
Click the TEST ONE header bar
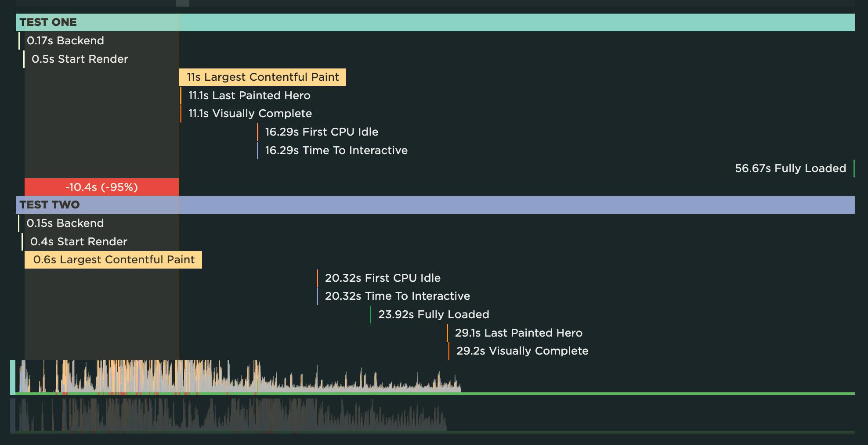(x=435, y=22)
